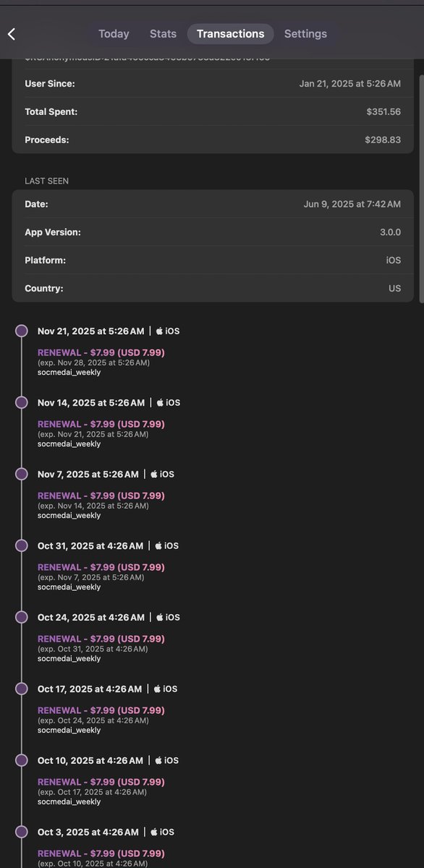Screen dimensions: 424x868
Task: Click the Nov 7, 2025 at 5:26 AM date
Action: coord(88,475)
